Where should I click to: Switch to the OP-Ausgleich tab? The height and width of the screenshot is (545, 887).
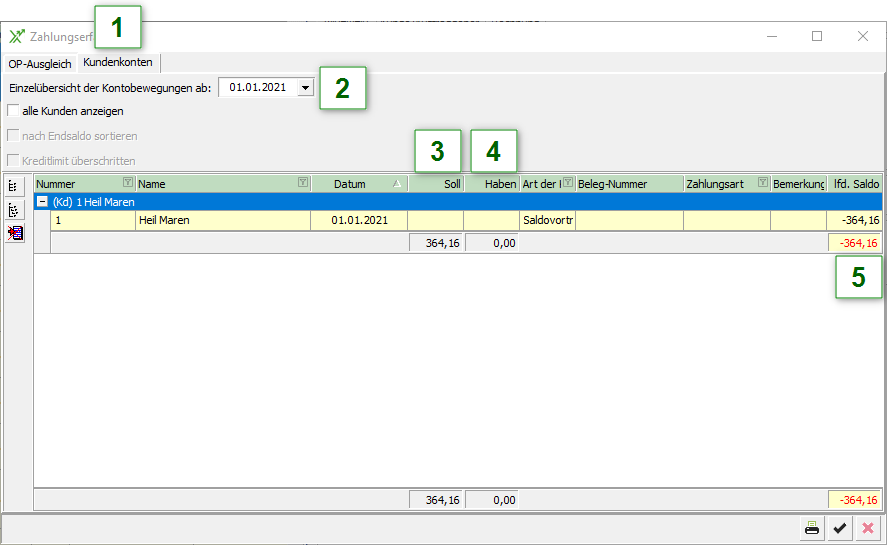[x=40, y=63]
